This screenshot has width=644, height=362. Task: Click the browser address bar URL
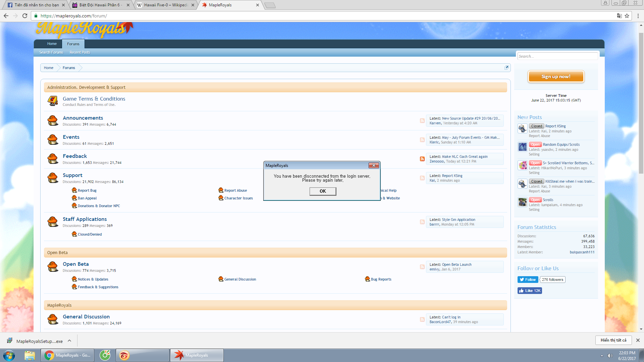73,16
